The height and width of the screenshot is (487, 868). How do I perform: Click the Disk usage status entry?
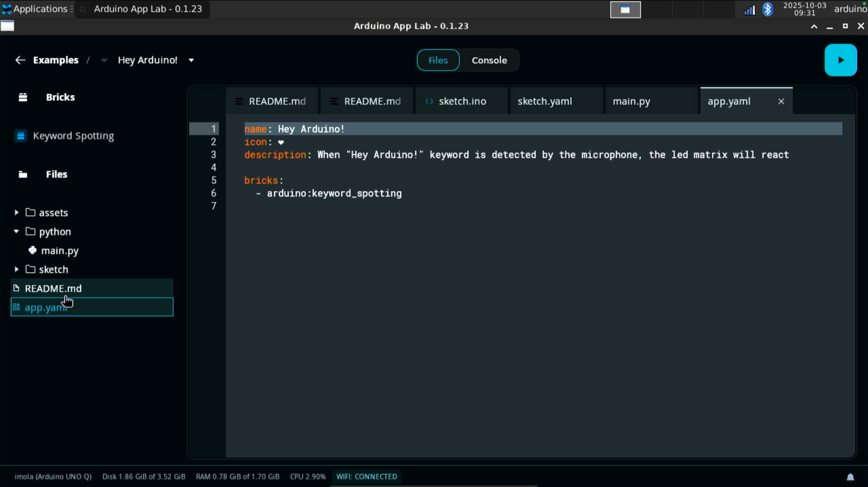144,477
